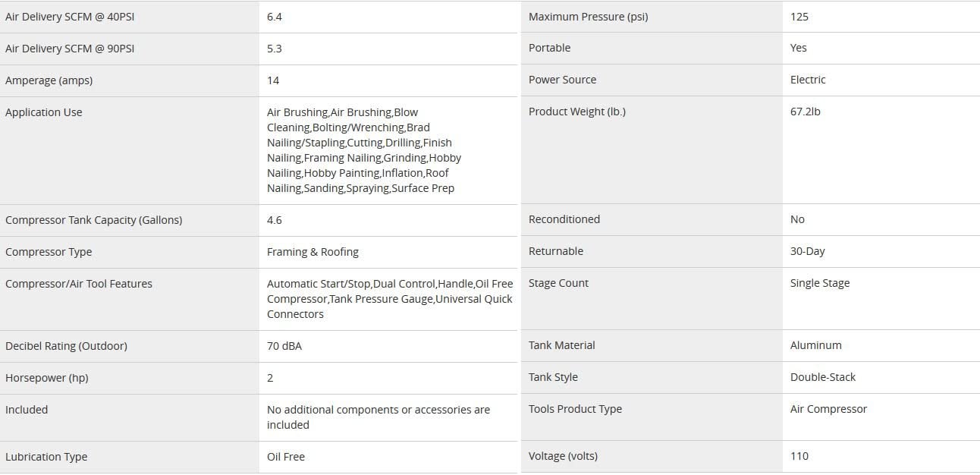This screenshot has height=475, width=980.
Task: Select the "Voltage (volts)" label
Action: click(563, 456)
